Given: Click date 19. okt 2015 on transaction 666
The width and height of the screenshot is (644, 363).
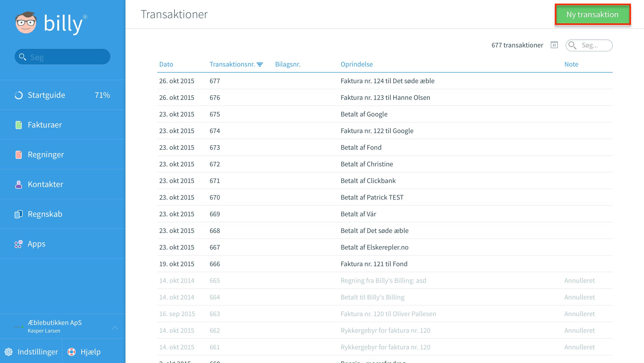Looking at the screenshot, I should (x=177, y=264).
